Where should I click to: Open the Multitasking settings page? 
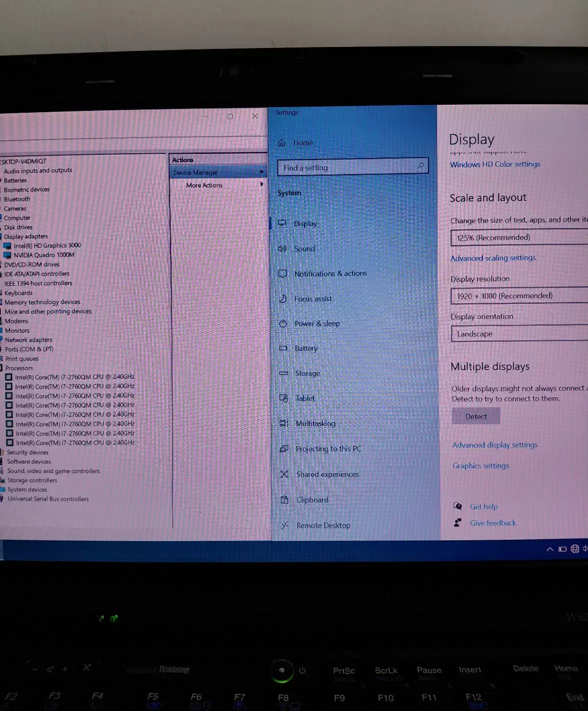[x=315, y=423]
